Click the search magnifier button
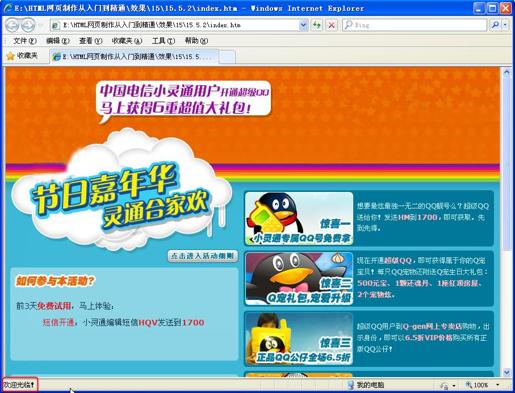Screen dimensions: 515x393 pyautogui.click(x=495, y=25)
